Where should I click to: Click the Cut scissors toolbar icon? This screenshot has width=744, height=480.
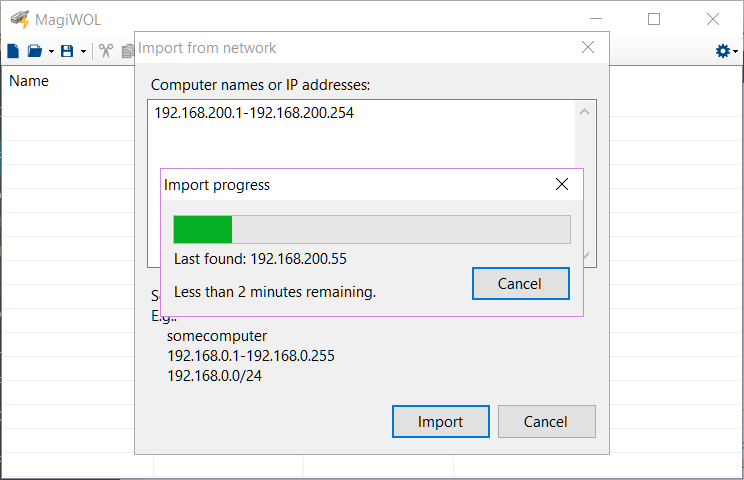[x=106, y=51]
